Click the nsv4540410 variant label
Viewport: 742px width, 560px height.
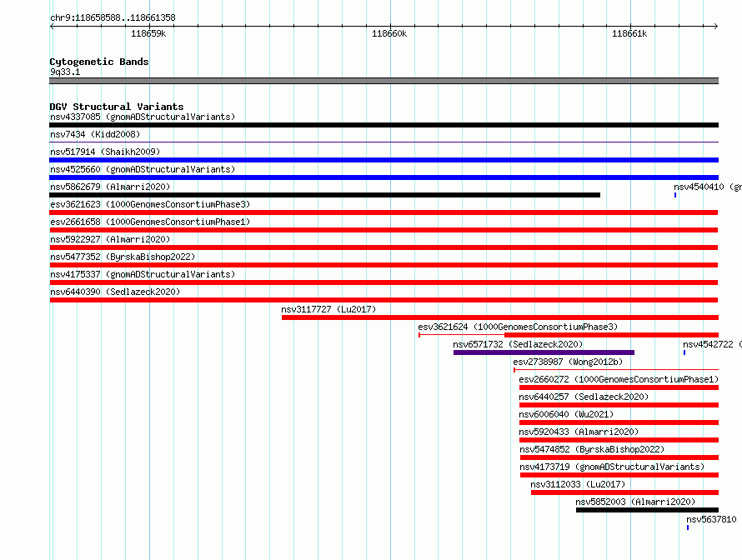(x=708, y=187)
